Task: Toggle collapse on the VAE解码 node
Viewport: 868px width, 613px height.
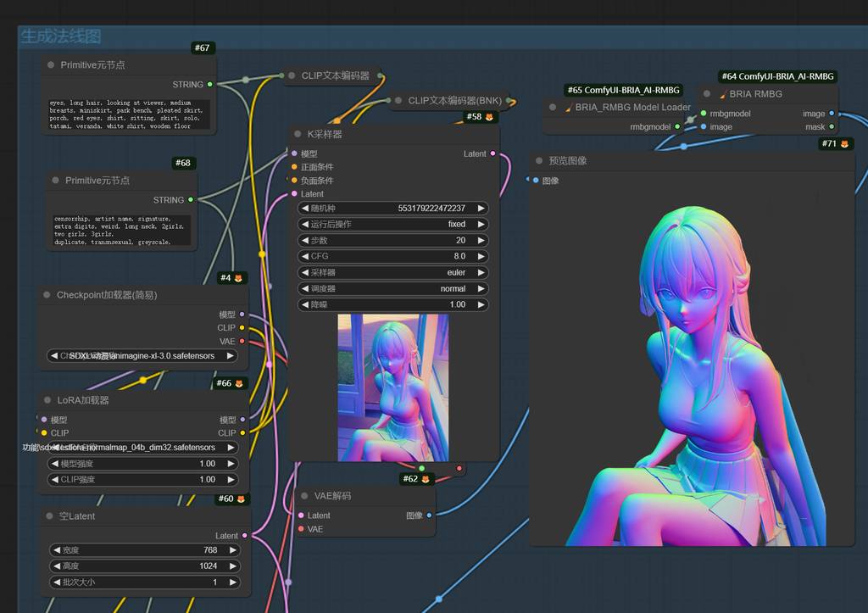Action: click(x=304, y=495)
